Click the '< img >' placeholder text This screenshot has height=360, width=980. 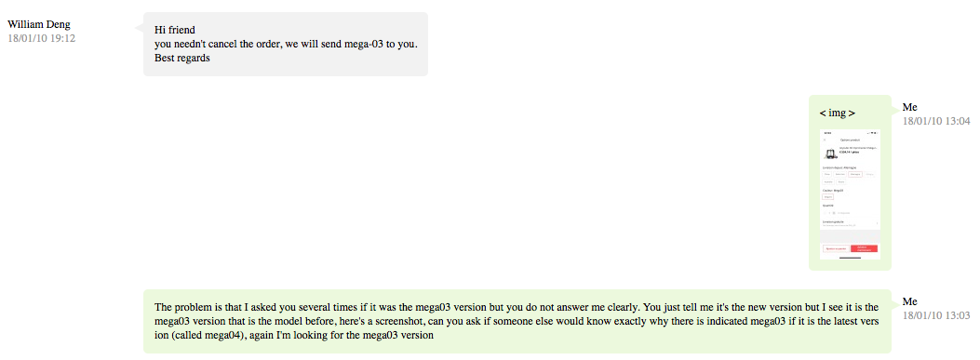click(837, 113)
